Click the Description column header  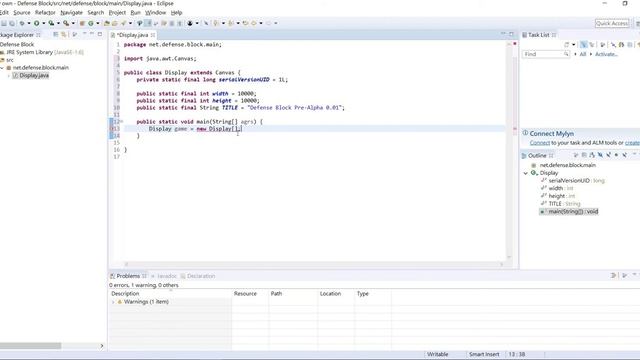pyautogui.click(x=170, y=293)
